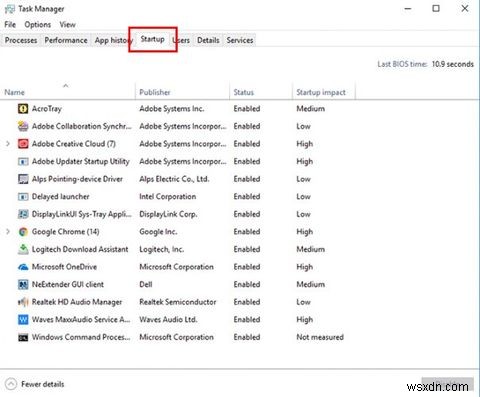Screen dimensions: 480x397
Task: Click the Adobe Collaboration Synchronizer icon
Action: click(x=23, y=126)
